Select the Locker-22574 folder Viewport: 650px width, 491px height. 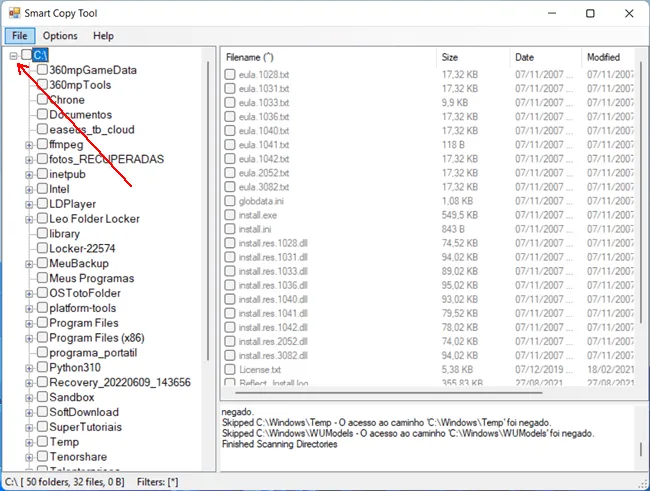(x=82, y=248)
